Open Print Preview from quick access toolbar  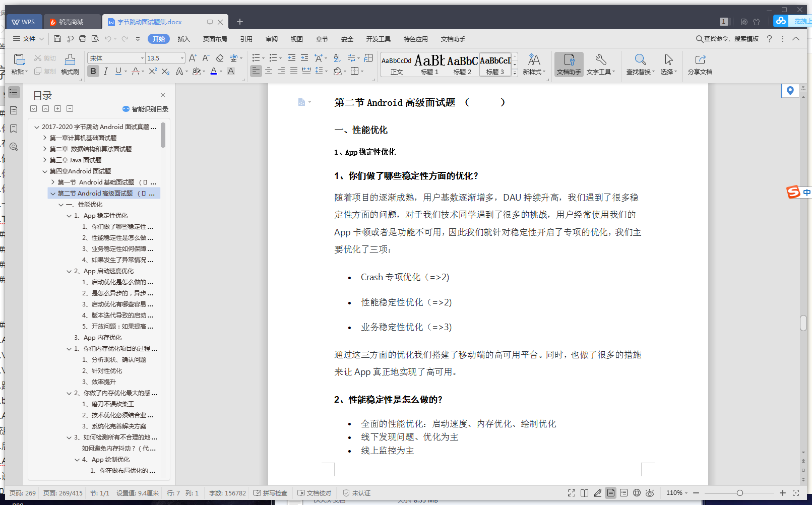pyautogui.click(x=95, y=39)
